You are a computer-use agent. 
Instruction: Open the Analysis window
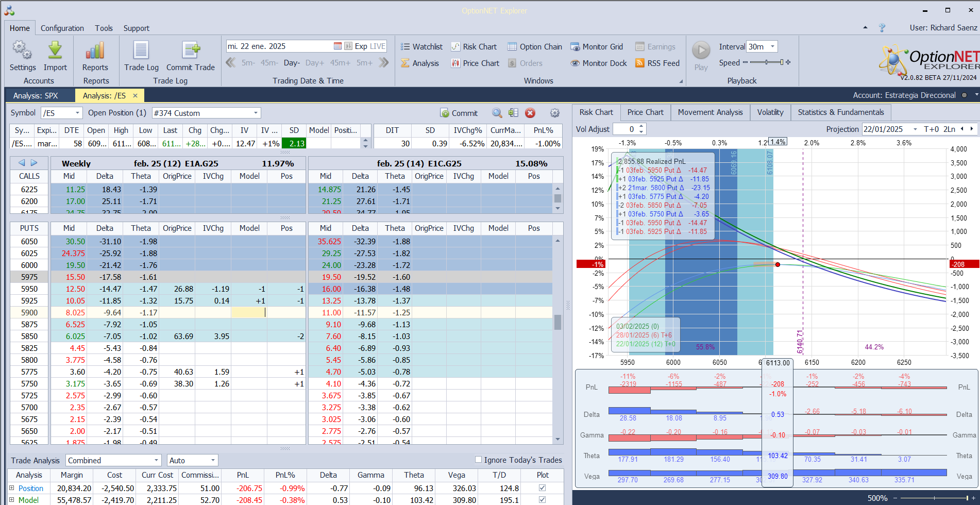click(x=420, y=63)
